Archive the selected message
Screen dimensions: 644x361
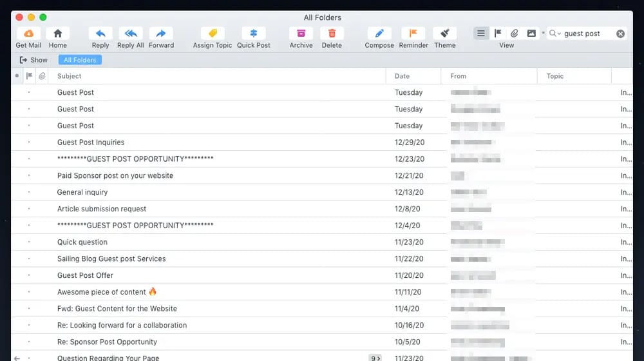[301, 34]
